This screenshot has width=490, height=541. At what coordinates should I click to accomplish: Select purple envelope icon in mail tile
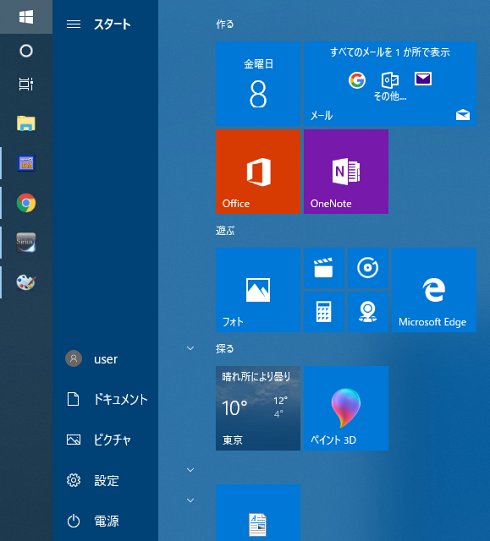click(423, 79)
